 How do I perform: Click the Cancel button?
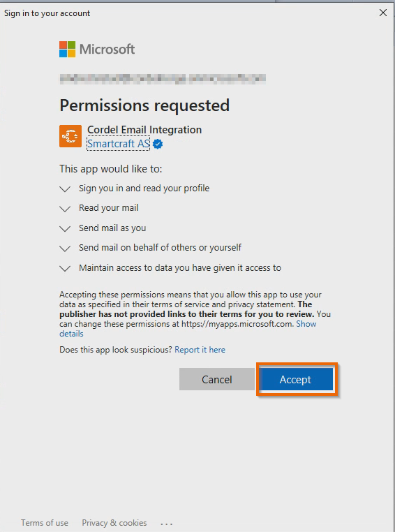[216, 379]
